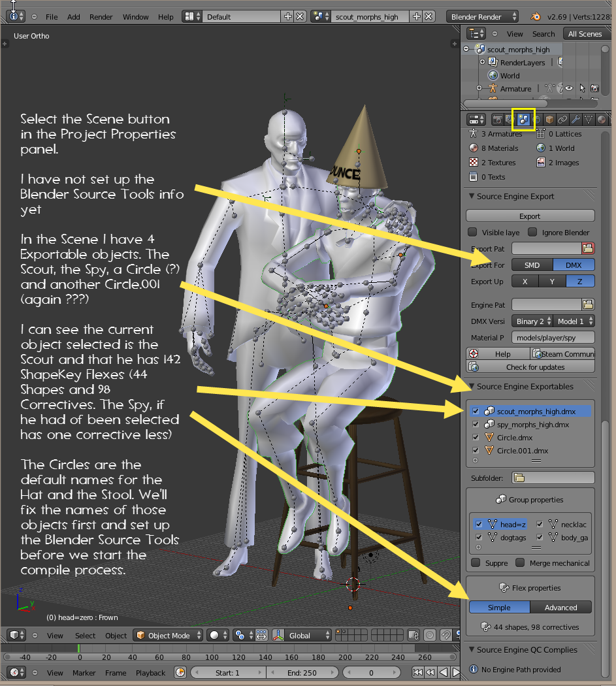Switch Flex properties to Advanced
This screenshot has height=686, width=616.
click(x=561, y=607)
